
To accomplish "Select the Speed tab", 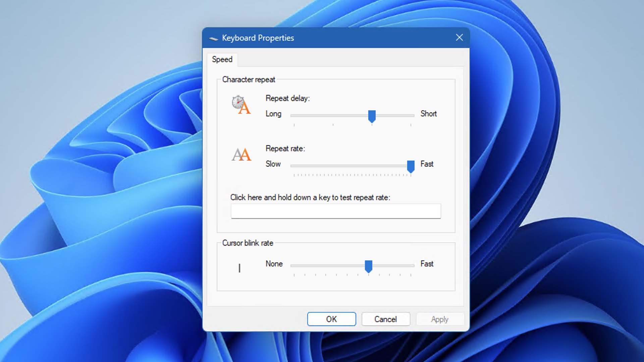I will pos(222,59).
